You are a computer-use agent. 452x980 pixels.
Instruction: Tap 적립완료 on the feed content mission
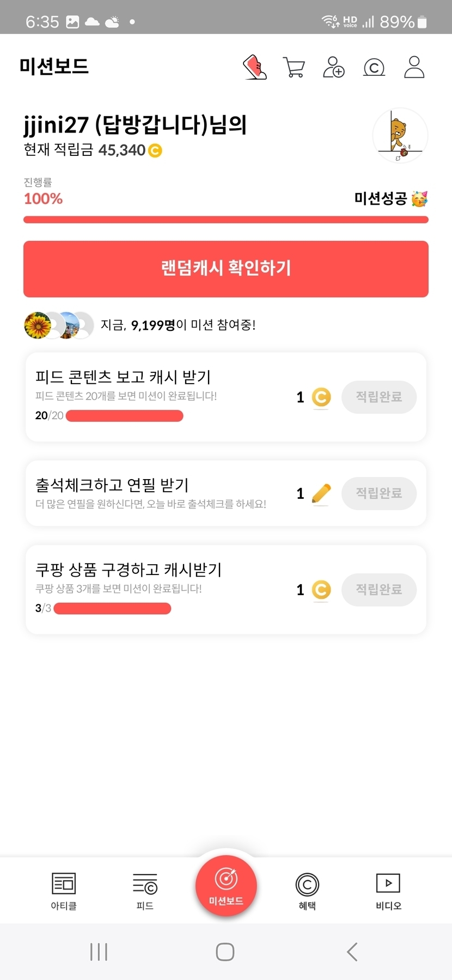(x=379, y=397)
